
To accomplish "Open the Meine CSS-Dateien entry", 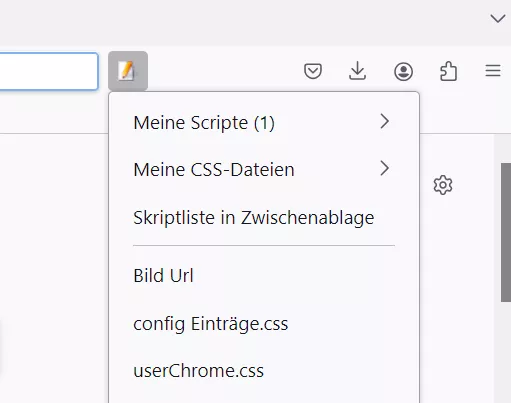I will pos(264,169).
